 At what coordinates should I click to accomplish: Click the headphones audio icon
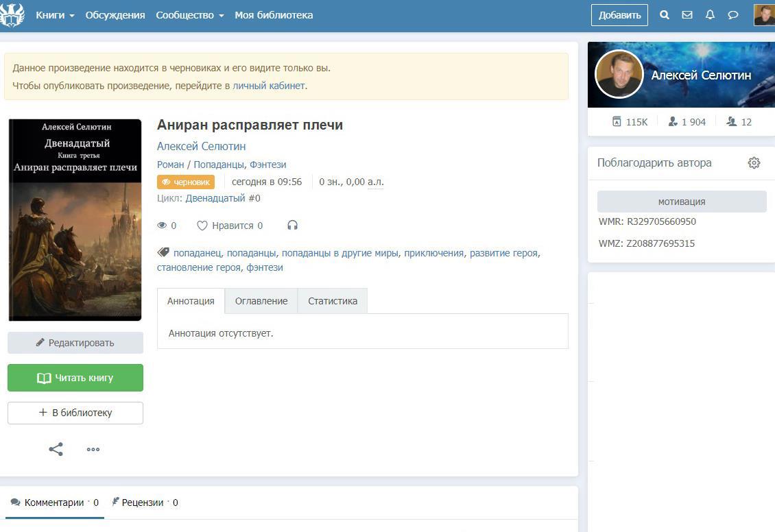[x=293, y=226]
